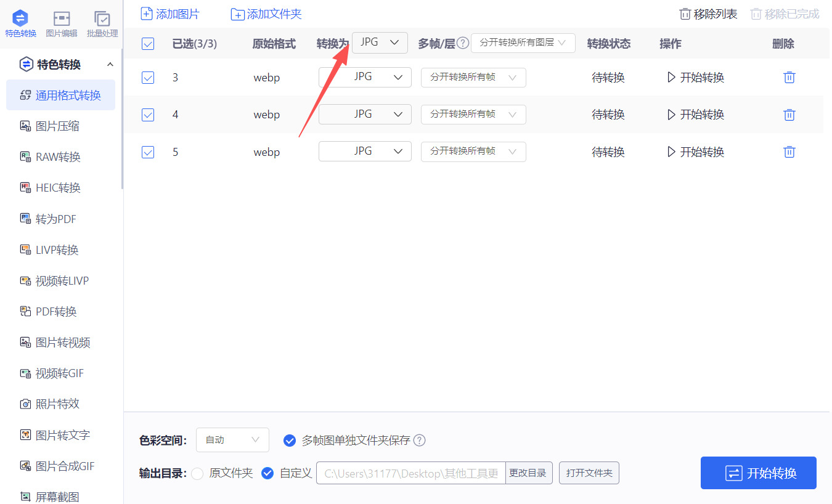
Task: Click the 图片压缩 sidebar icon
Action: 25,126
